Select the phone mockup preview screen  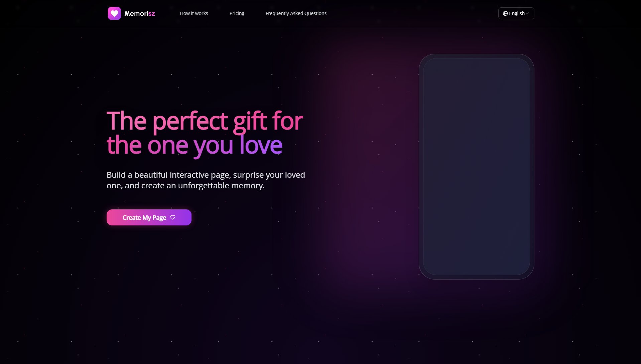(476, 167)
